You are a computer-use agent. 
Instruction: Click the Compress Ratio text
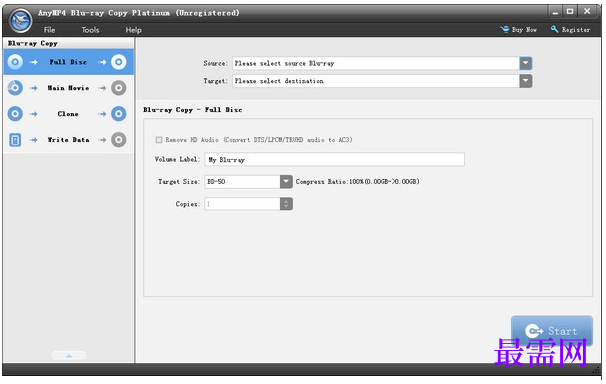pos(357,182)
